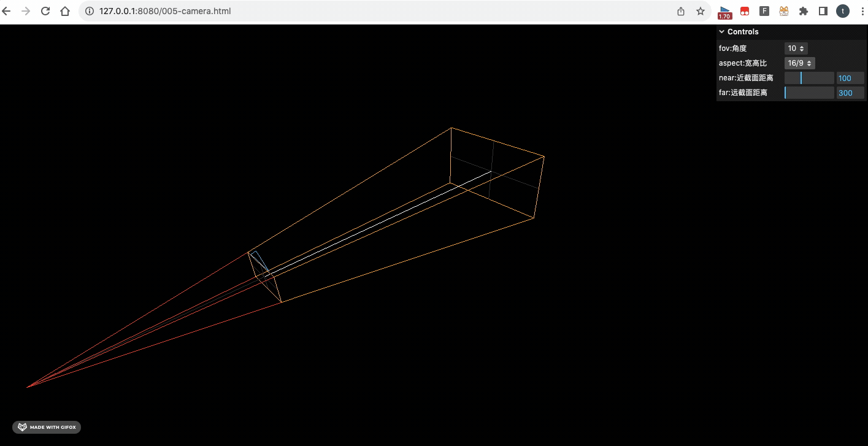868x446 pixels.
Task: Toggle the browser side panel
Action: [823, 11]
